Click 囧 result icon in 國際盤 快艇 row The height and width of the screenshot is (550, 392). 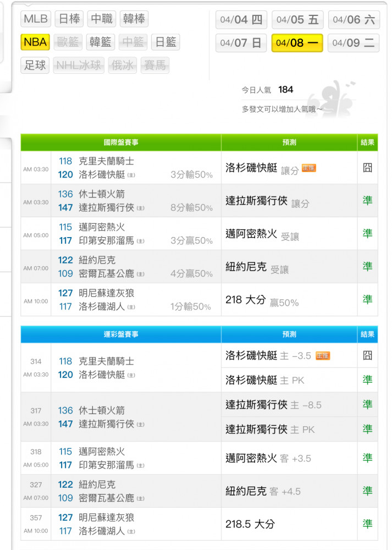(x=367, y=168)
